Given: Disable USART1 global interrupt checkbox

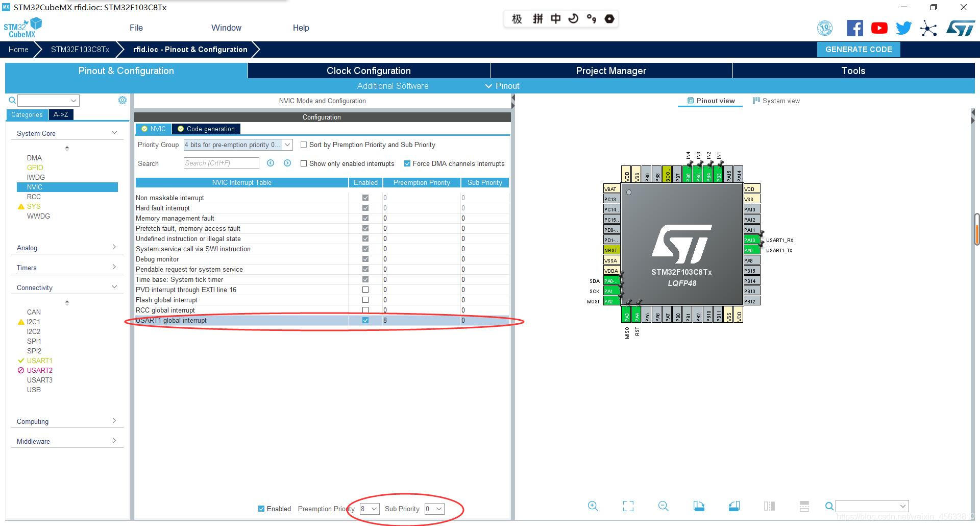Looking at the screenshot, I should (x=365, y=320).
